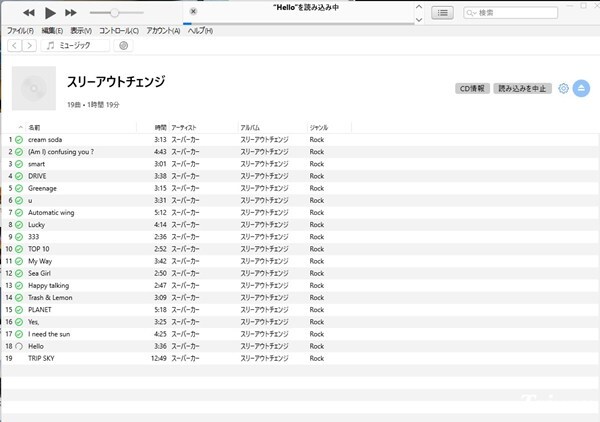Click the green check beside Lucky
Screen dimensions: 600x422
pos(19,225)
